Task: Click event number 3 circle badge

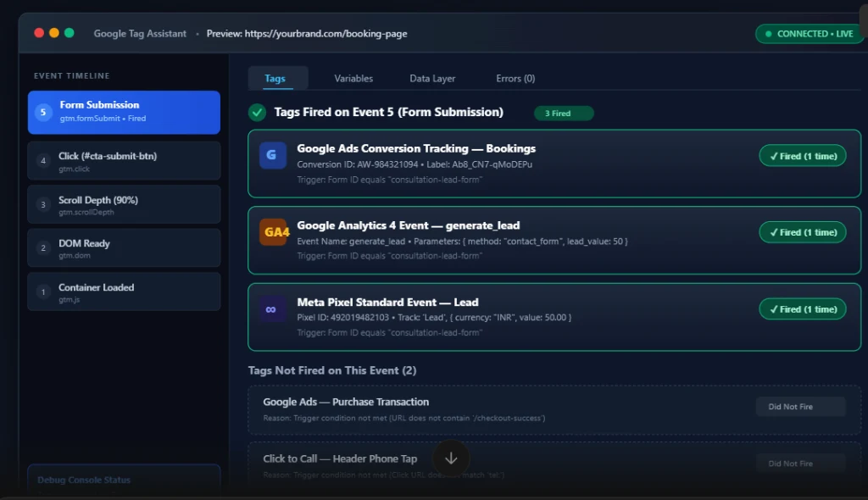Action: click(x=43, y=204)
